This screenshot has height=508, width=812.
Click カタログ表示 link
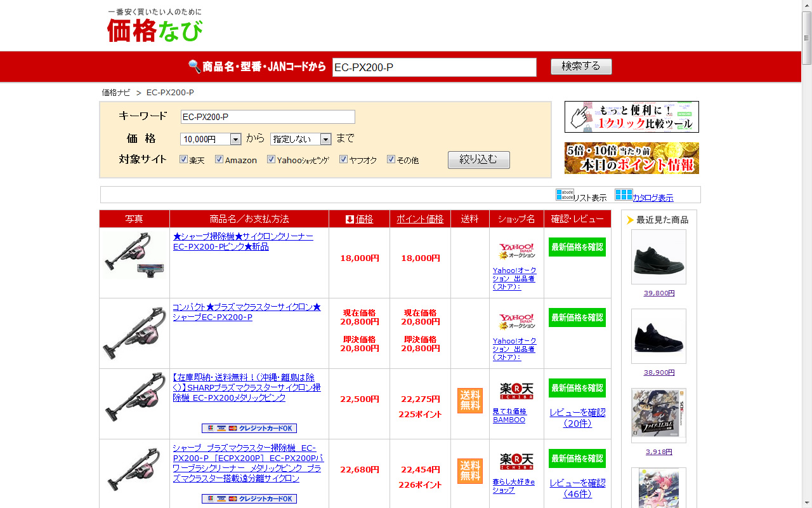point(653,198)
